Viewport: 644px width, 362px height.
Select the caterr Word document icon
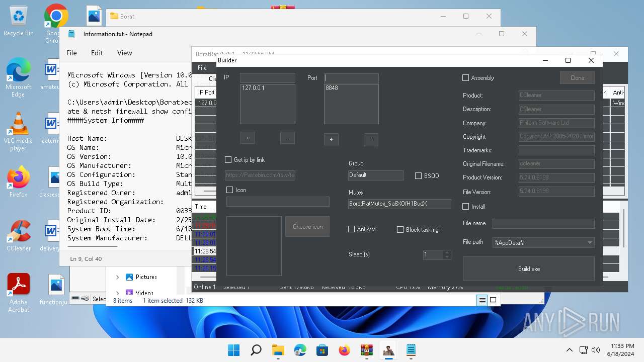(x=52, y=128)
